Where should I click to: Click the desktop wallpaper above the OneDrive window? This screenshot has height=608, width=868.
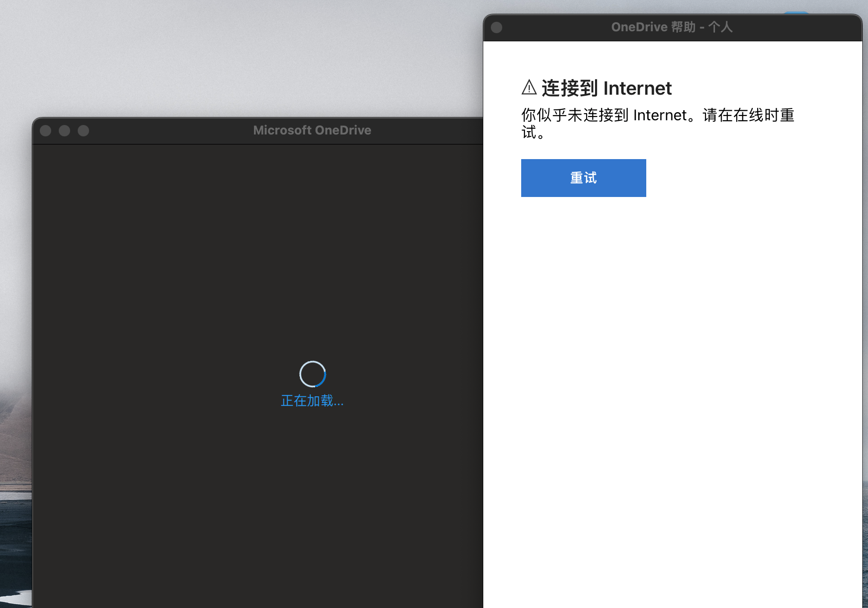click(x=237, y=57)
